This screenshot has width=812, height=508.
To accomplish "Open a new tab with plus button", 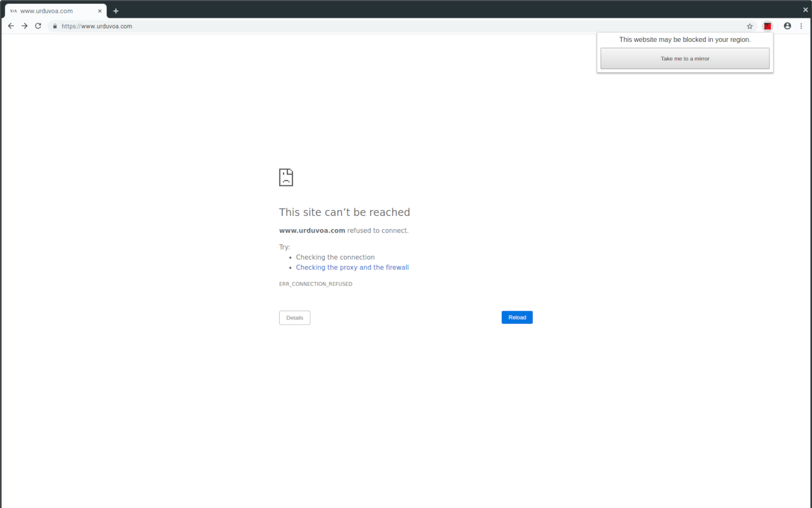I will click(x=116, y=11).
